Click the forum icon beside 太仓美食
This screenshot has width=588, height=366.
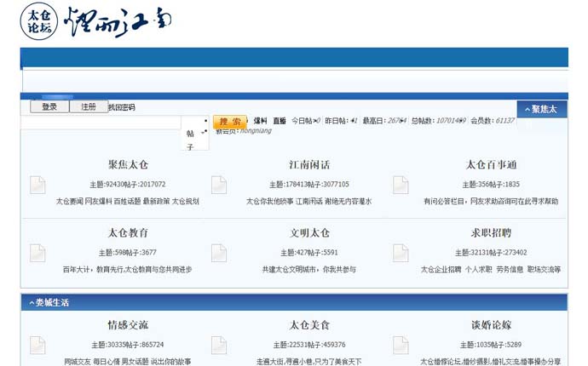point(219,345)
